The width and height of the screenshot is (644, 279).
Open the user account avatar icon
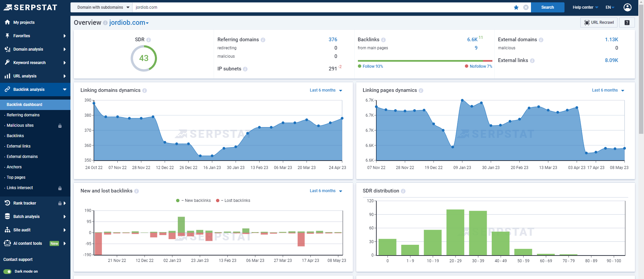[628, 7]
